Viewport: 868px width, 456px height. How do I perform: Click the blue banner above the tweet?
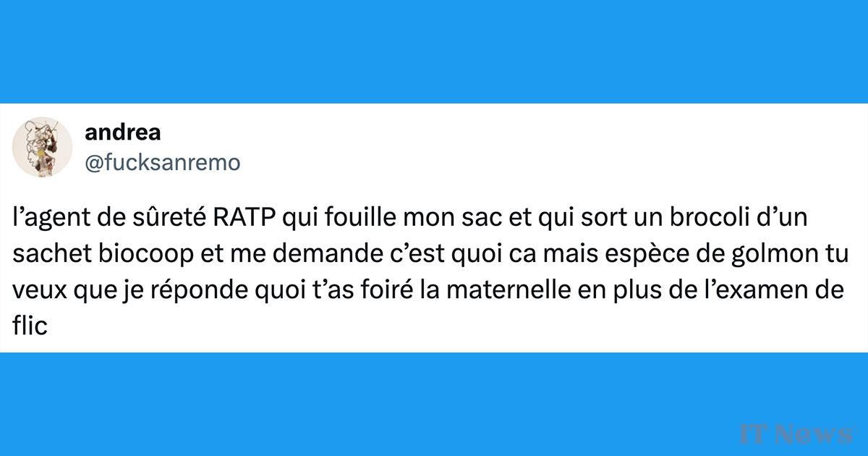tap(434, 51)
